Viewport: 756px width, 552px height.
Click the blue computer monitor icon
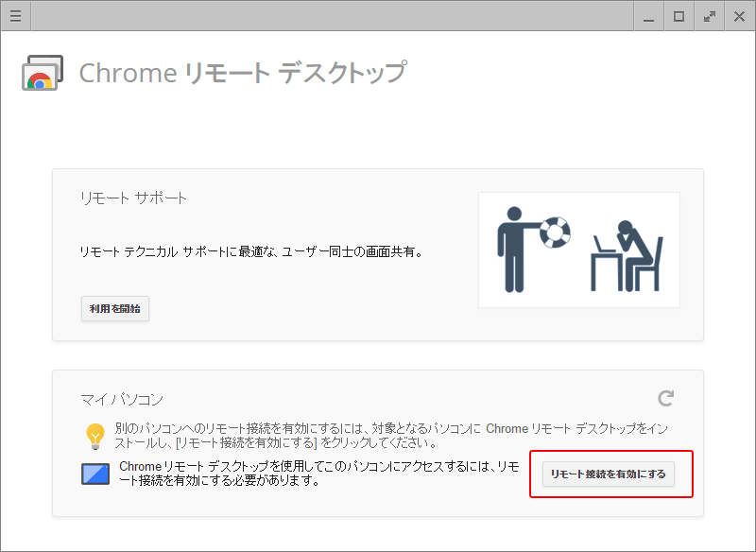95,474
